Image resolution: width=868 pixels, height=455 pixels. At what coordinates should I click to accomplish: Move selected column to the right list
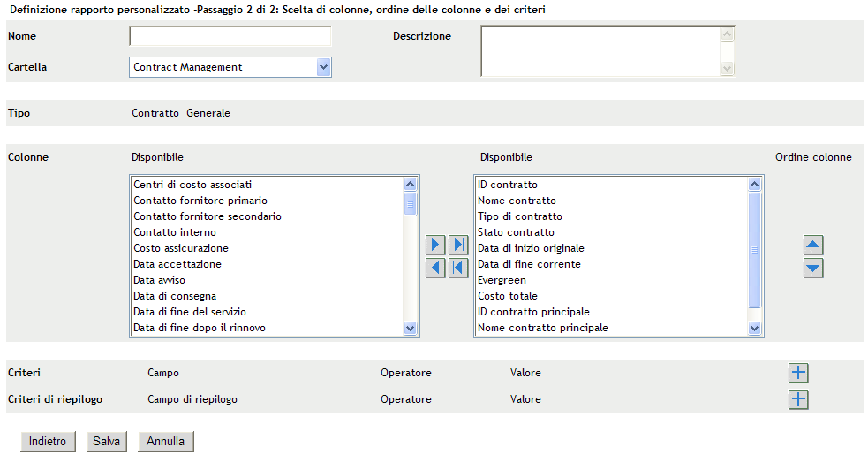[435, 245]
